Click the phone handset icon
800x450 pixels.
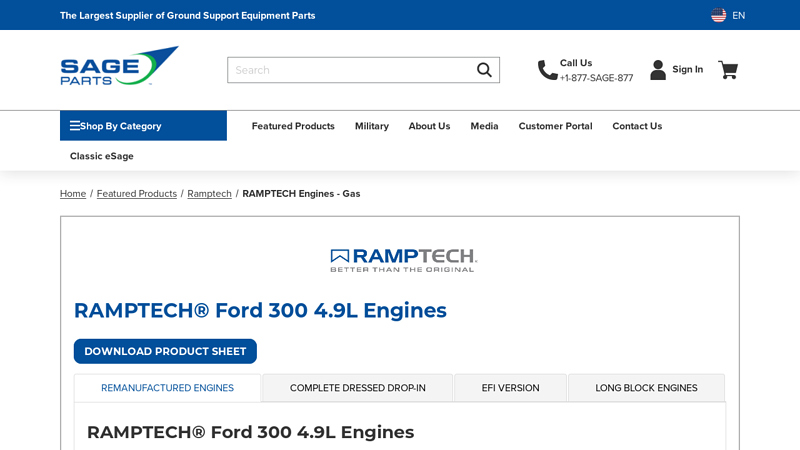click(x=547, y=70)
